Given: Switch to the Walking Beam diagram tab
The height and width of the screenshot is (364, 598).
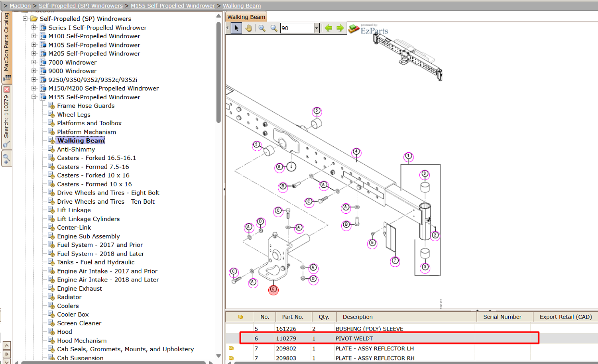Looking at the screenshot, I should coord(246,17).
